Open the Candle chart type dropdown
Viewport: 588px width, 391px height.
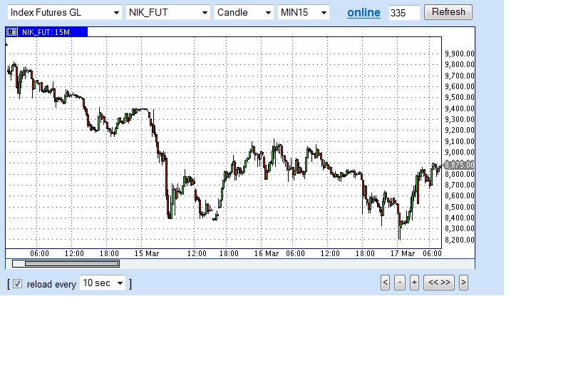[x=244, y=12]
